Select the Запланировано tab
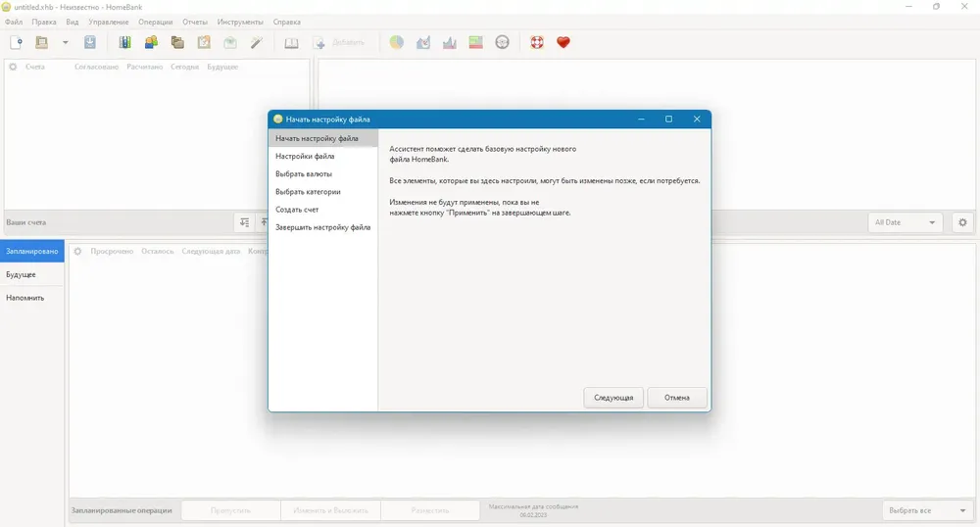Screen dimensions: 980x527 tap(32, 251)
